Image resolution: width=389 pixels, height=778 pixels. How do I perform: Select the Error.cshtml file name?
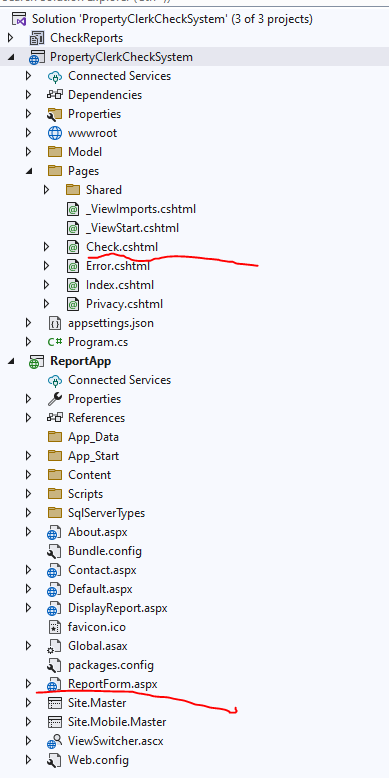118,266
